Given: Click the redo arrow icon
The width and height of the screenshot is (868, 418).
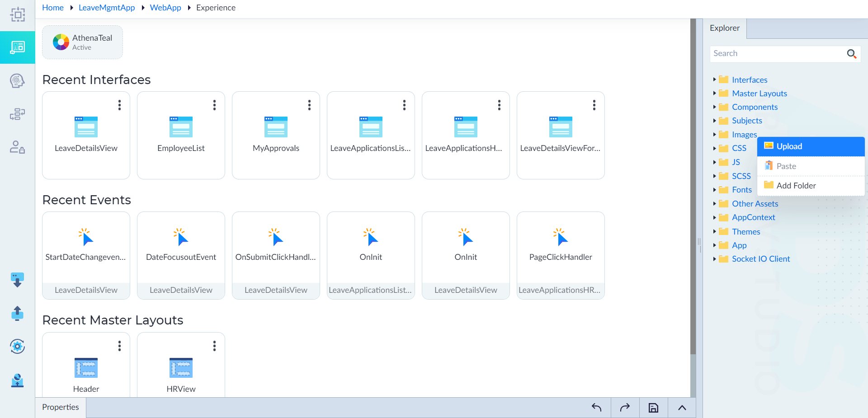Looking at the screenshot, I should (625, 408).
